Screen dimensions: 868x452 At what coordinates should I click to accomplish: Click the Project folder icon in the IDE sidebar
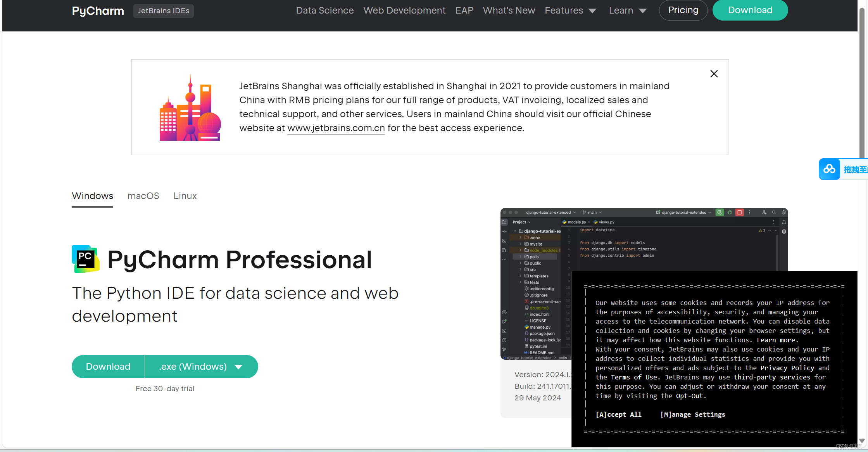coord(504,222)
